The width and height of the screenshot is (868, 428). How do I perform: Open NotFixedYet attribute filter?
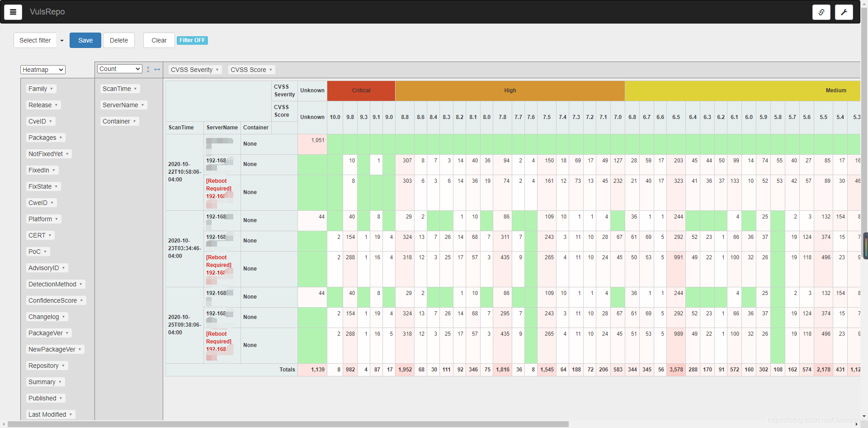(67, 154)
